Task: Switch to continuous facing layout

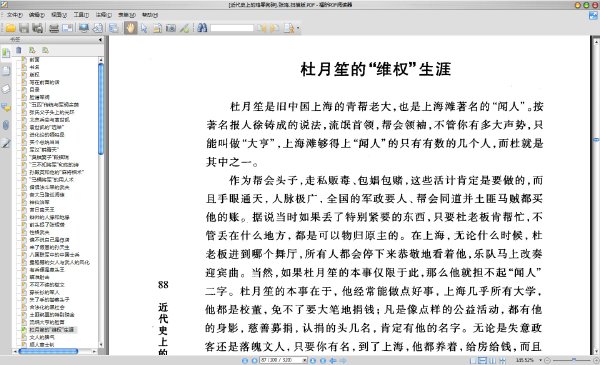Action: pyautogui.click(x=502, y=360)
